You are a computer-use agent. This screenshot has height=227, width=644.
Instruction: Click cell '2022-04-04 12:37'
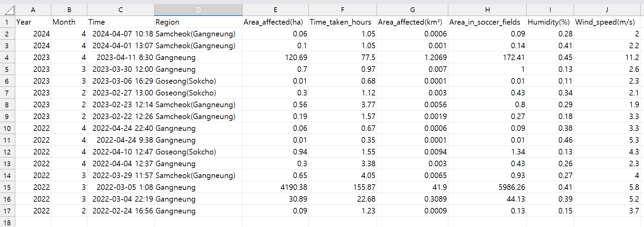[x=121, y=164]
